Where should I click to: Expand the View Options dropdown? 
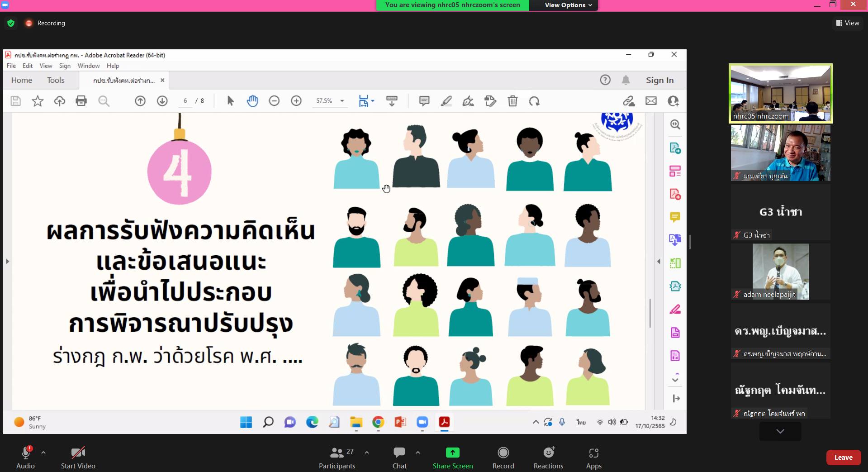point(568,5)
